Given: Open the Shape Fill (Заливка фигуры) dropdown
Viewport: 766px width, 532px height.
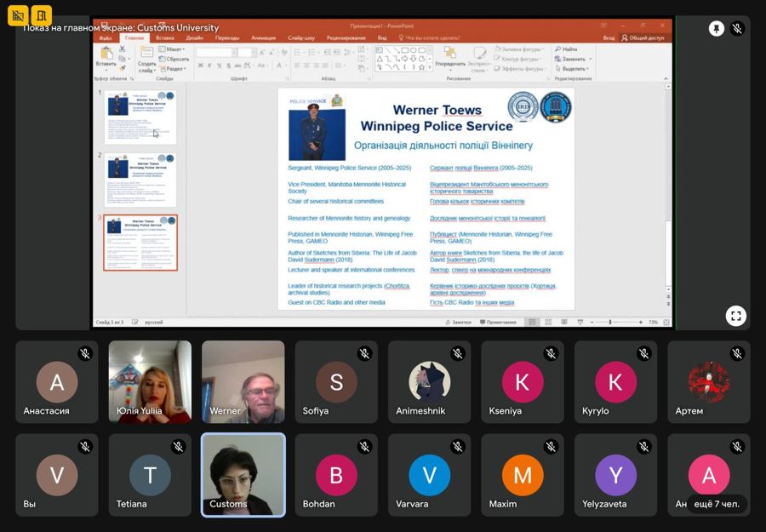Looking at the screenshot, I should [519, 49].
